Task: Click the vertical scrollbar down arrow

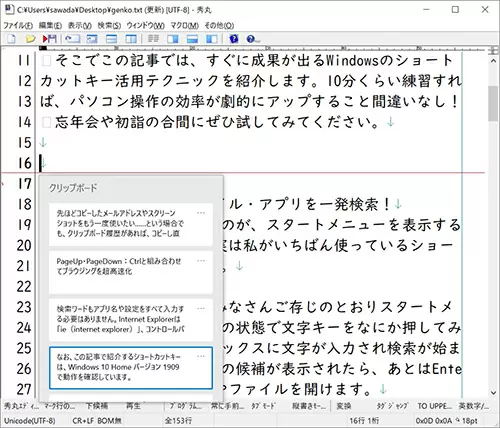Action: tap(493, 393)
